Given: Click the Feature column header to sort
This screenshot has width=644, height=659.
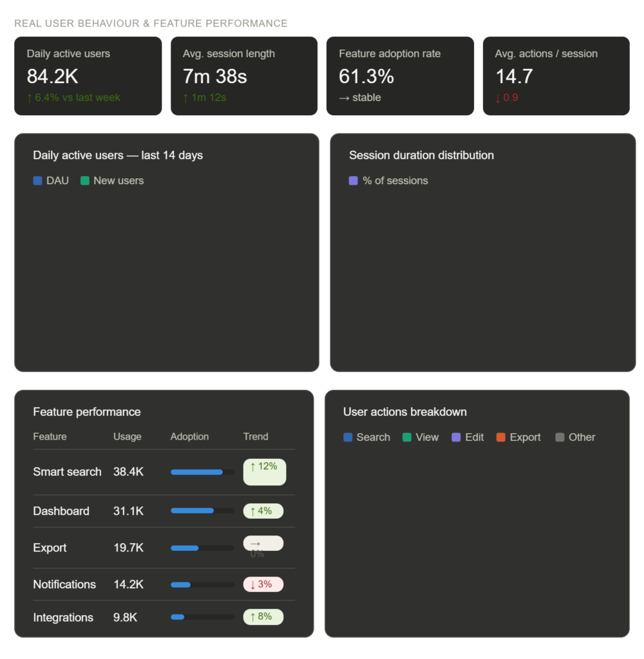Looking at the screenshot, I should point(50,436).
